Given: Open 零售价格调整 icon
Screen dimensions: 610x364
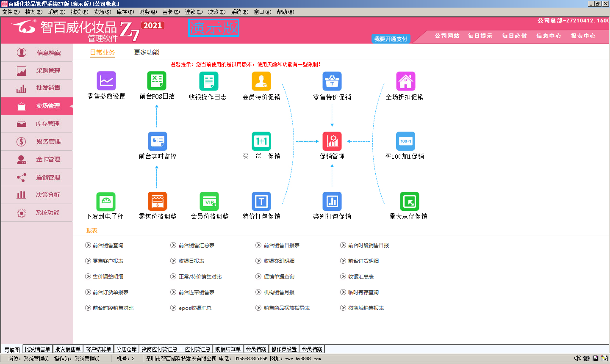Looking at the screenshot, I should point(157,201).
